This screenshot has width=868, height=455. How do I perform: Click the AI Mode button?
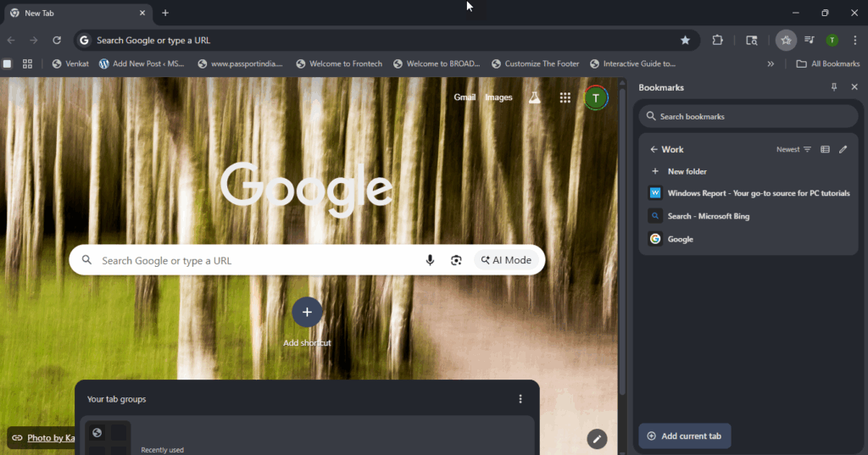pyautogui.click(x=506, y=260)
